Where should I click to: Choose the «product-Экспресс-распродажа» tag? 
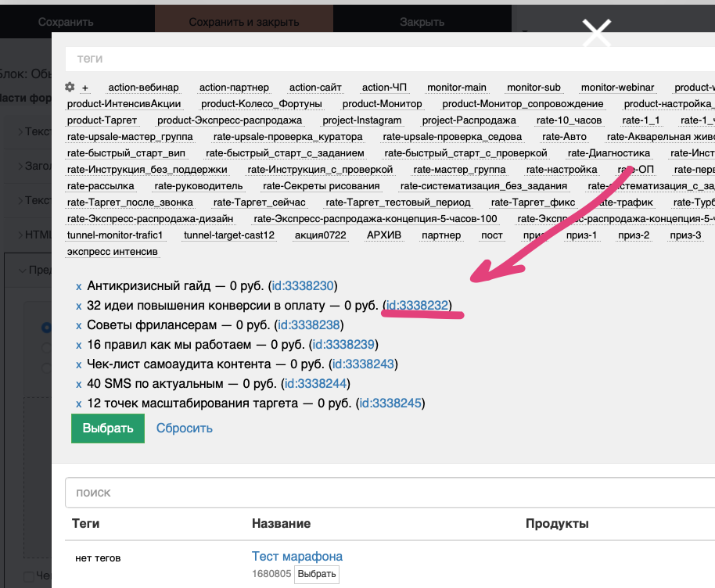coord(230,120)
